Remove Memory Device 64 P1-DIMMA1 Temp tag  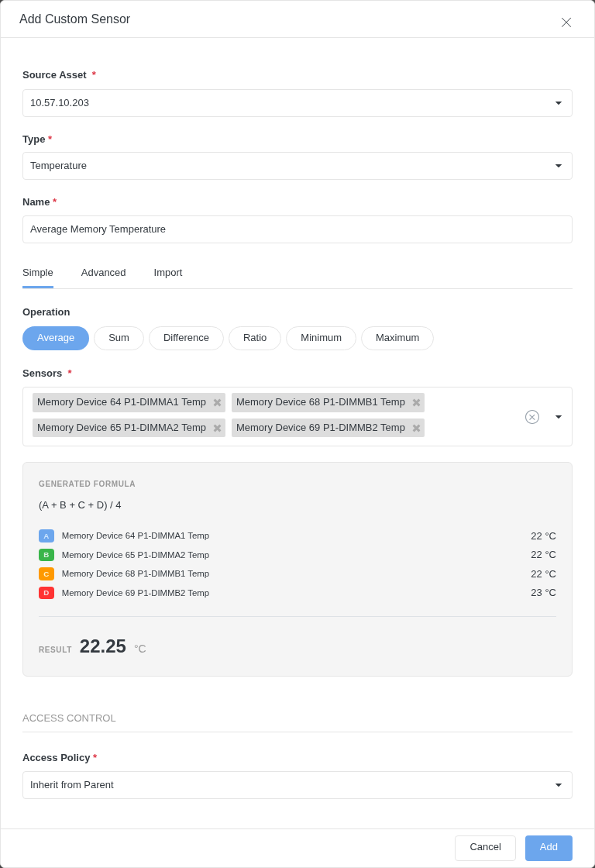(217, 402)
